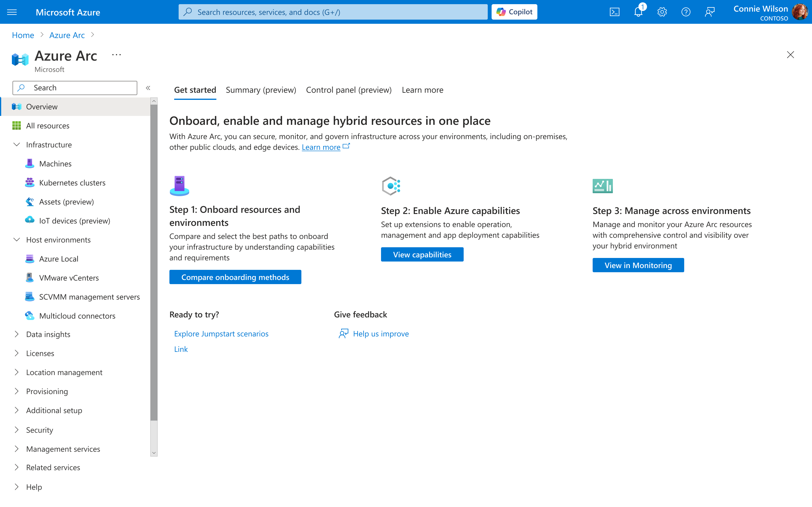Select Azure Local under Host environments

click(59, 259)
